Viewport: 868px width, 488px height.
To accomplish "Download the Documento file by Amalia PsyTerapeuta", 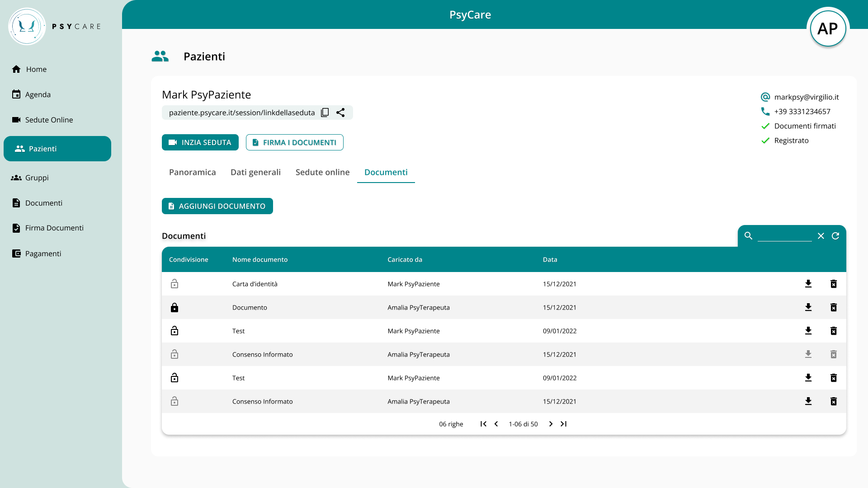I will 808,307.
